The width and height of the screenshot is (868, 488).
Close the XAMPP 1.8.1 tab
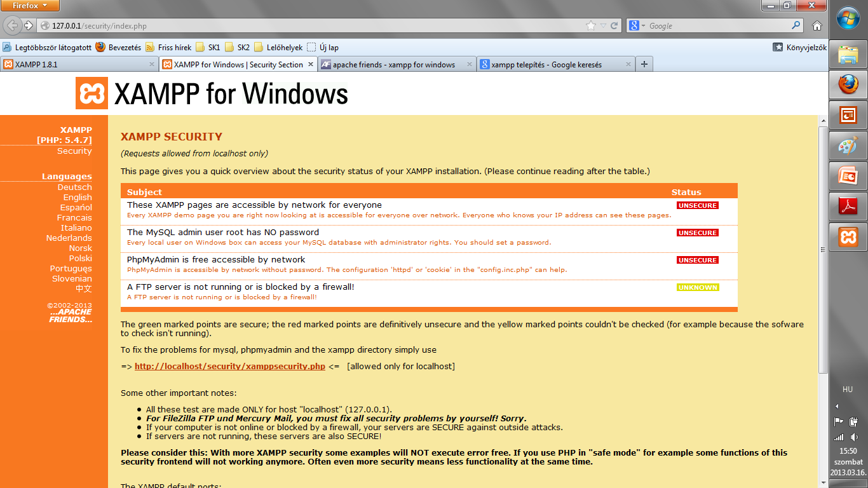(152, 64)
